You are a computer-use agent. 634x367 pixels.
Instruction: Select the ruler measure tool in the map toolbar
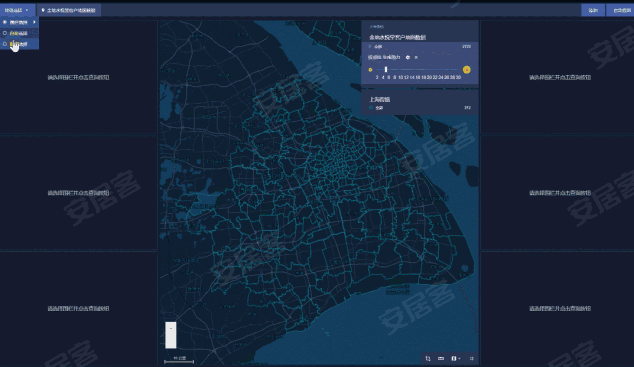click(x=441, y=359)
